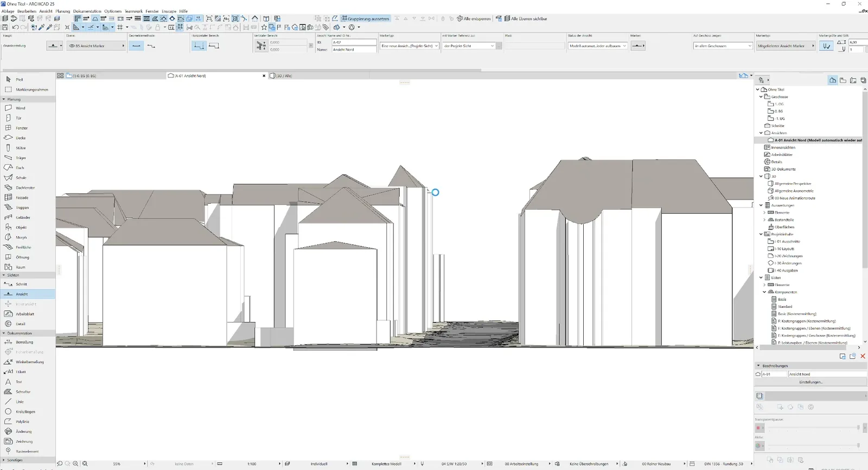
Task: Collapse the Sichten toolbox section
Action: pos(4,275)
